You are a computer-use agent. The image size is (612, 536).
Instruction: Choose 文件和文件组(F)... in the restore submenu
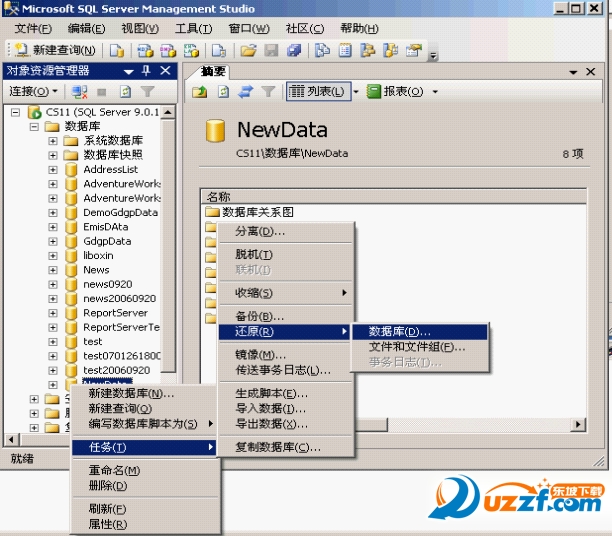(420, 347)
